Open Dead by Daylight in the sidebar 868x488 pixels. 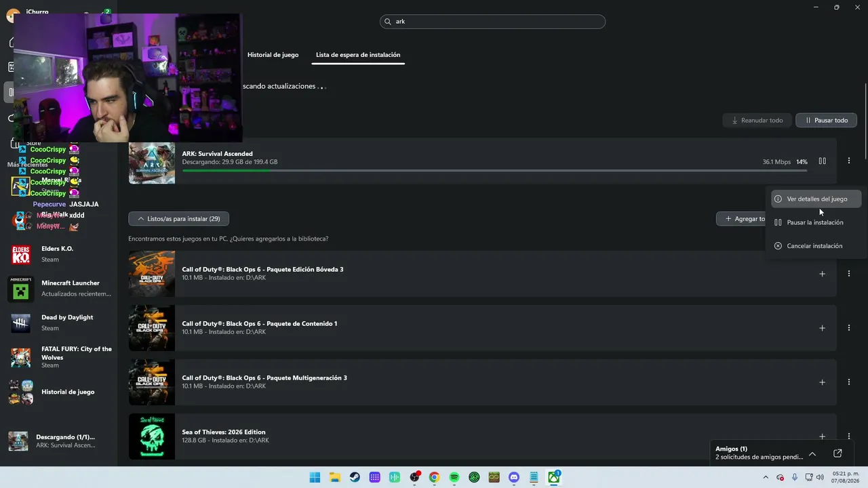(60, 323)
